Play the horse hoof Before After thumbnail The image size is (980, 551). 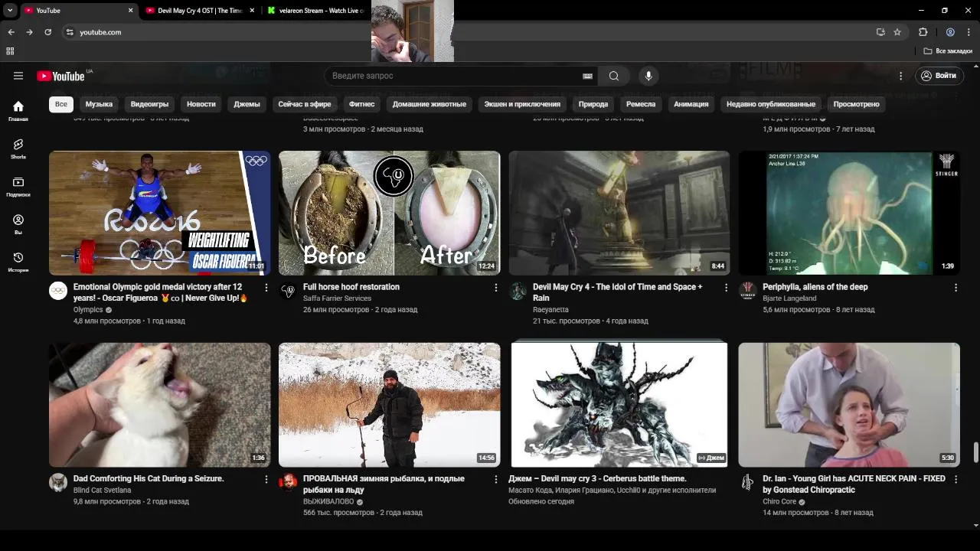click(389, 213)
